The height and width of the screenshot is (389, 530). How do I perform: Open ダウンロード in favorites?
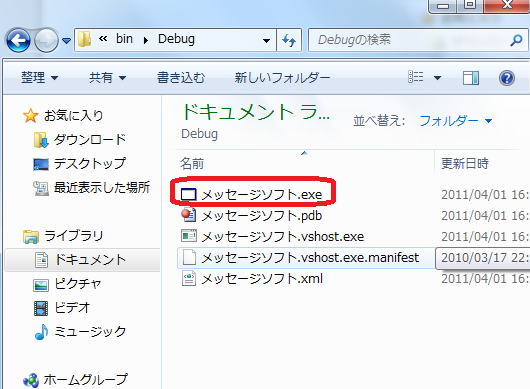coord(90,140)
